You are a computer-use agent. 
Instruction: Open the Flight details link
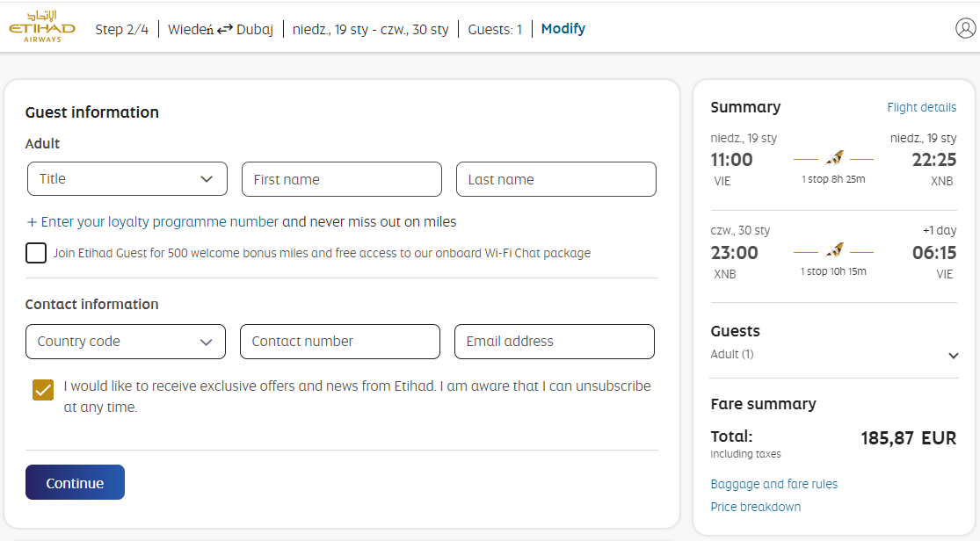[921, 107]
